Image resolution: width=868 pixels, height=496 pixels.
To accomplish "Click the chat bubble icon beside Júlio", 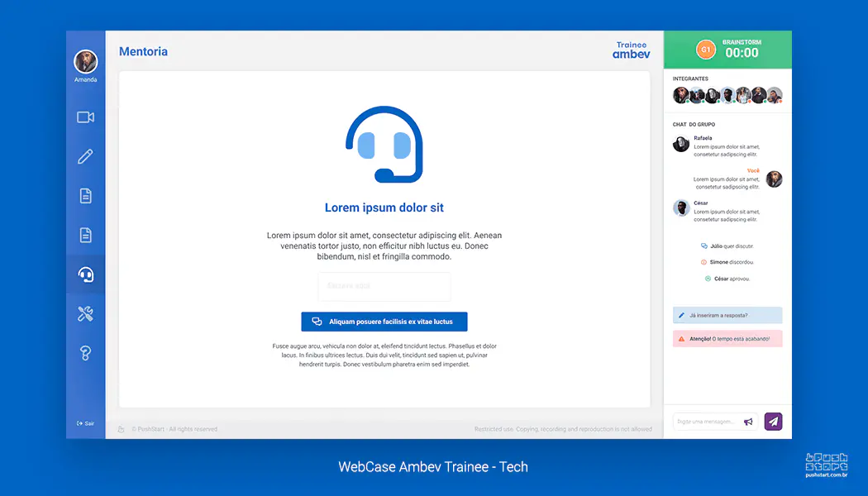I will (x=704, y=246).
